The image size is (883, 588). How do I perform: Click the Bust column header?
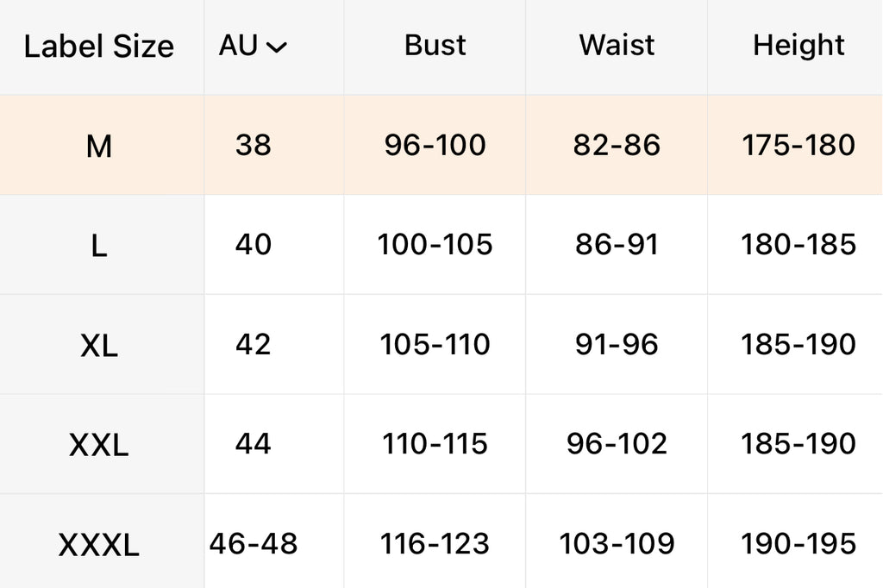[x=435, y=46]
